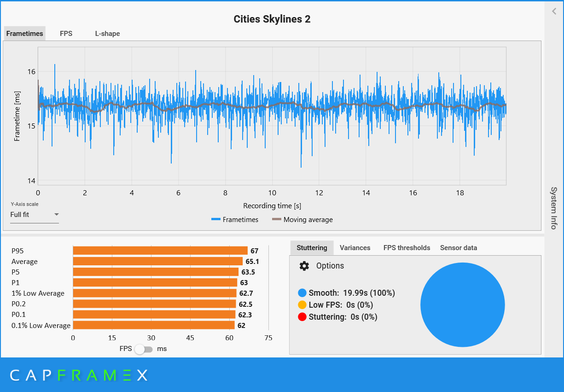Click the Average FPS bar
564x392 pixels.
[x=158, y=261]
